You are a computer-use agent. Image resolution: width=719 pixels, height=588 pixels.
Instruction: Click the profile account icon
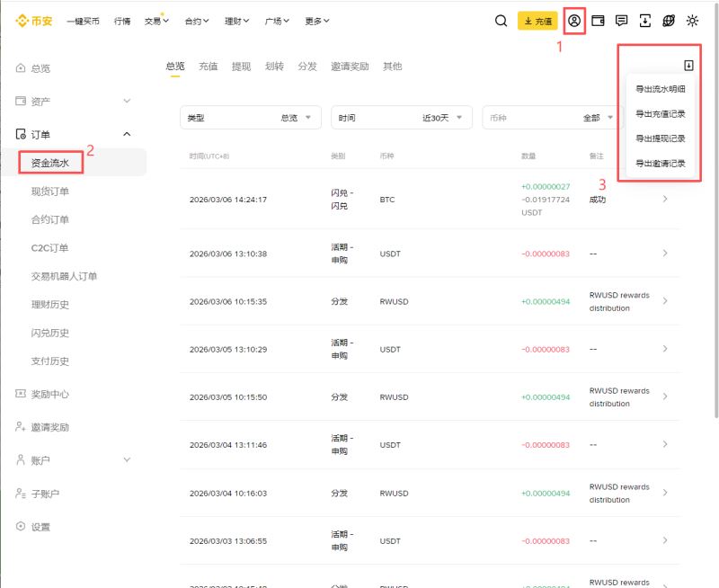click(x=574, y=20)
